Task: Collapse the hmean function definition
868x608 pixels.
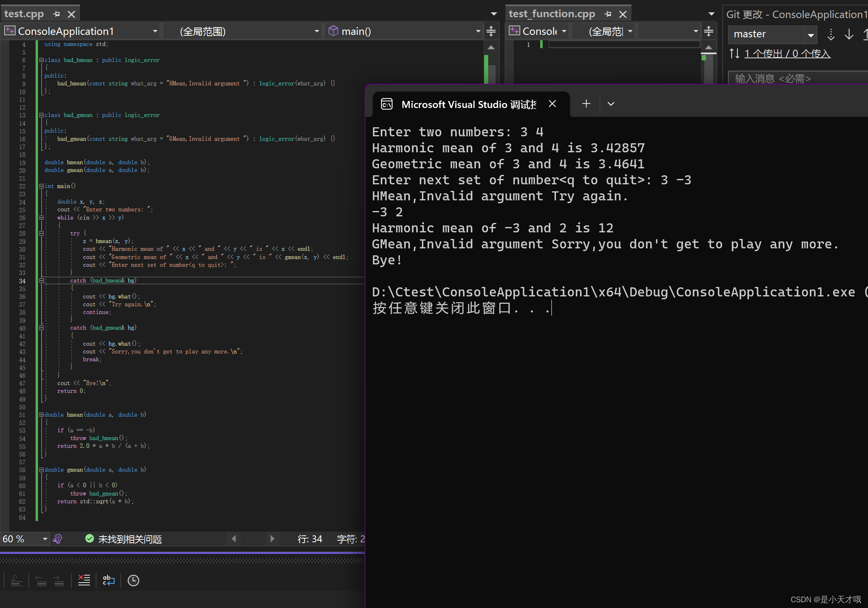Action: (x=41, y=415)
